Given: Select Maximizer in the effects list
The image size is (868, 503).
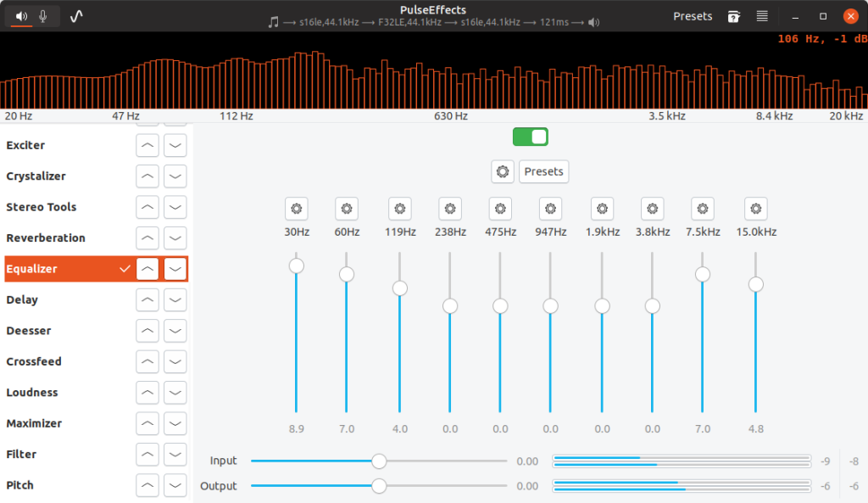Looking at the screenshot, I should pos(33,423).
